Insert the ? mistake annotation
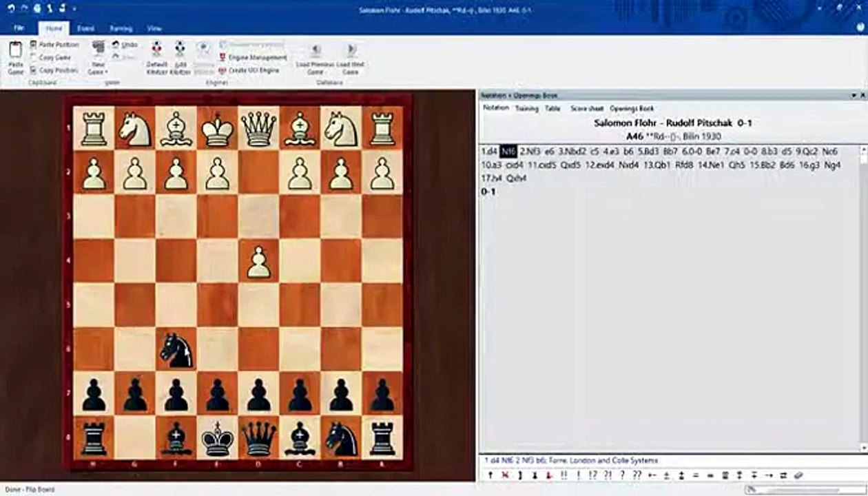 point(623,475)
